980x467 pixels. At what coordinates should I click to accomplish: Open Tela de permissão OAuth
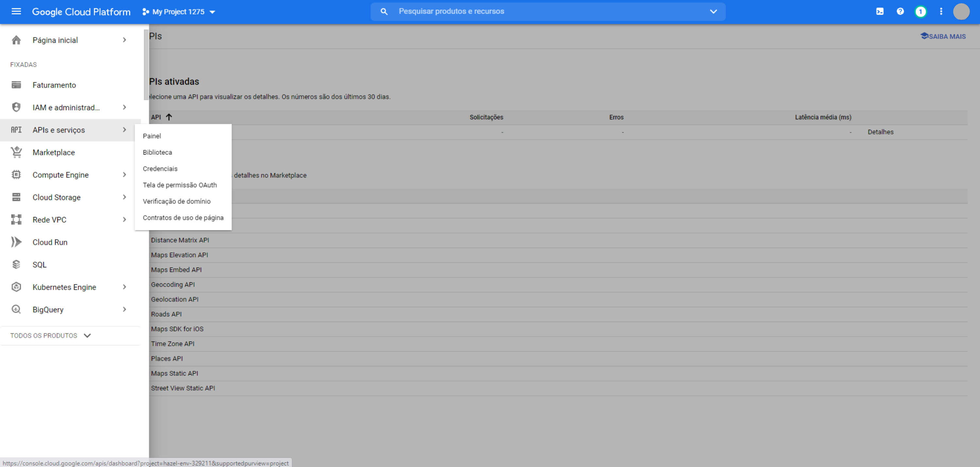pos(183,185)
